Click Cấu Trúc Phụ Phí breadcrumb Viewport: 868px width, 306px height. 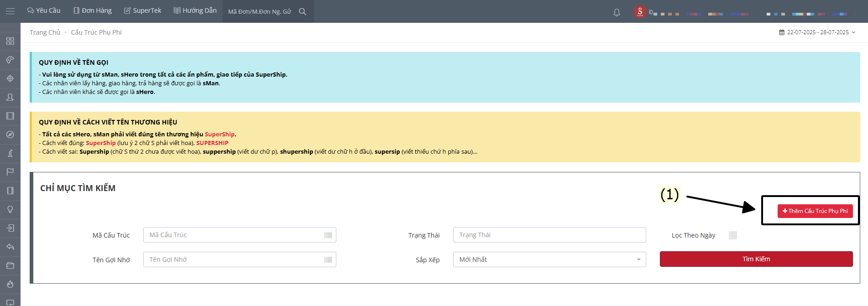pos(96,32)
